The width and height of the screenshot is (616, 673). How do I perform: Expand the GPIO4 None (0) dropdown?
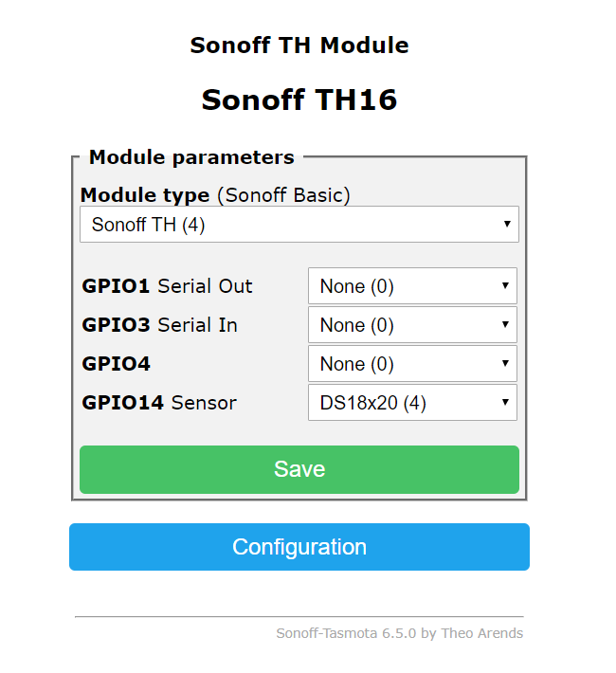(x=412, y=364)
